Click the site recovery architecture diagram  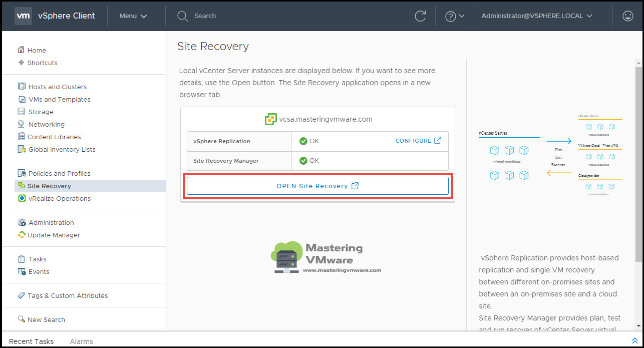(x=550, y=155)
